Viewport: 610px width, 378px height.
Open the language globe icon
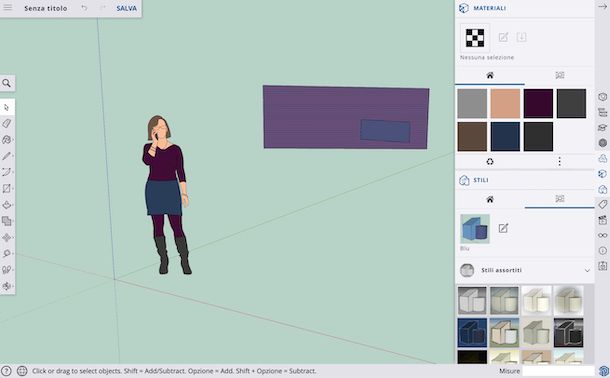pyautogui.click(x=22, y=371)
